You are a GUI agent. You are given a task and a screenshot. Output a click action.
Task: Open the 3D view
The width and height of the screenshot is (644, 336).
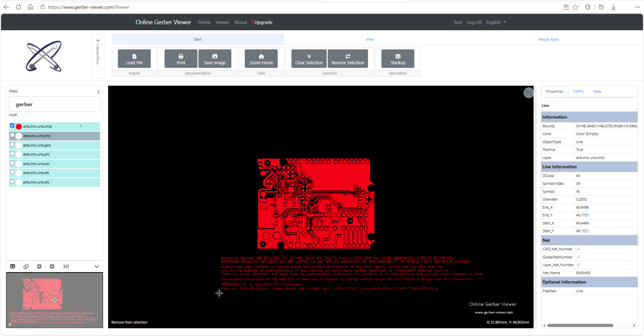tap(66, 267)
